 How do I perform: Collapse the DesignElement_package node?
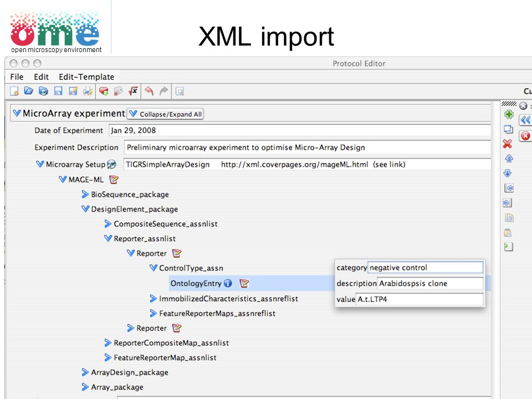pos(85,209)
